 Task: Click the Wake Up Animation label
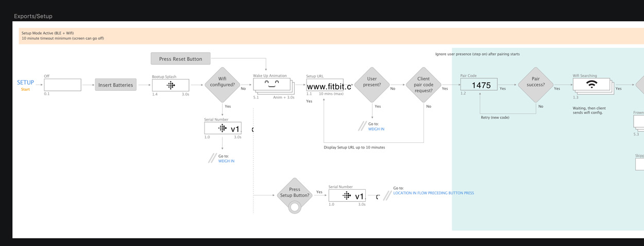click(x=270, y=76)
